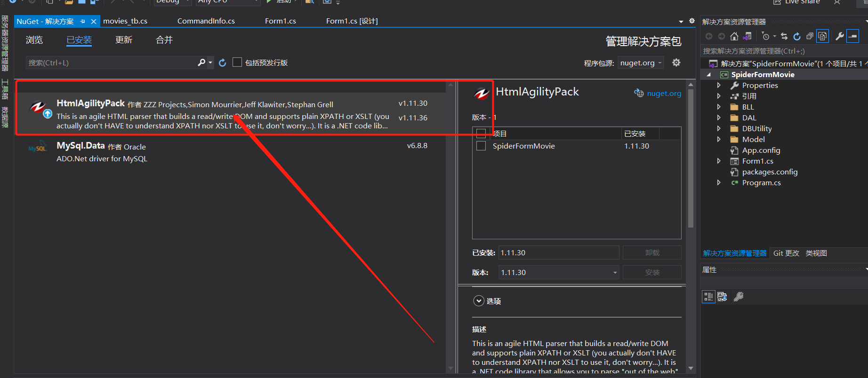Screen dimensions: 868x378
Task: Switch to Git Changes panel tab
Action: point(786,253)
